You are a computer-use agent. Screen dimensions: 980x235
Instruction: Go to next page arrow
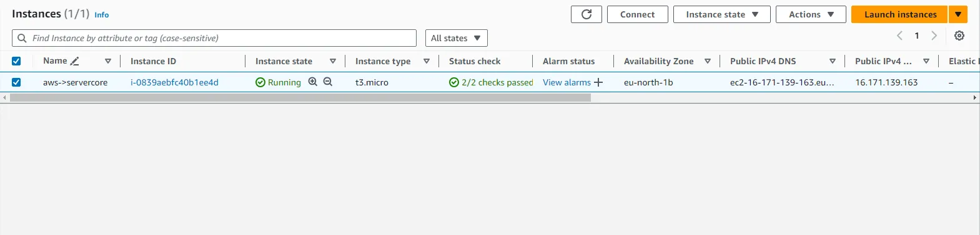(934, 36)
